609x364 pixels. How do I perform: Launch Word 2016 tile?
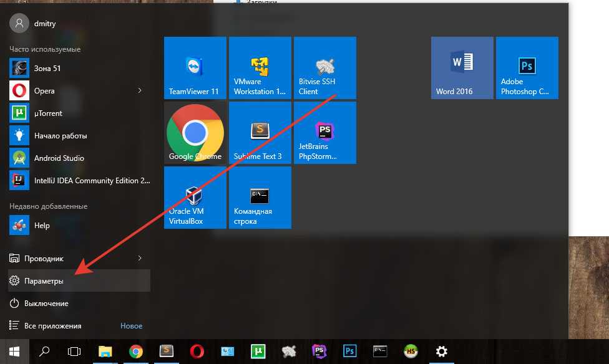point(462,68)
